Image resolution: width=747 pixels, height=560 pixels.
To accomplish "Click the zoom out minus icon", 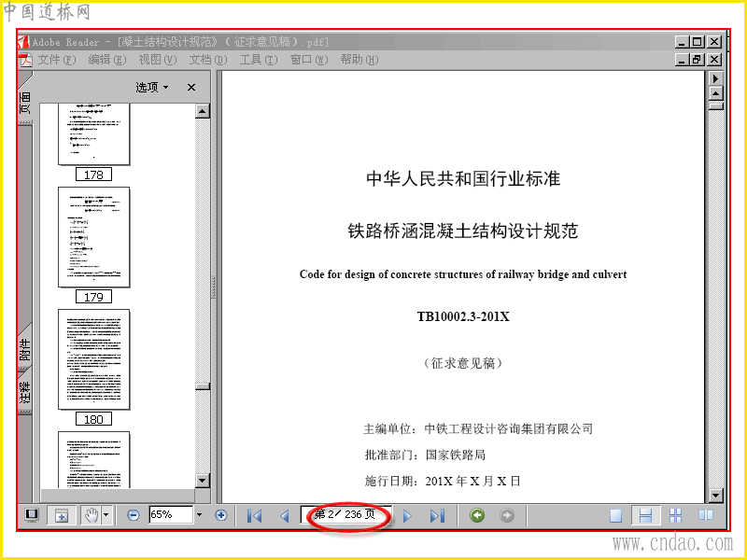I will click(134, 515).
